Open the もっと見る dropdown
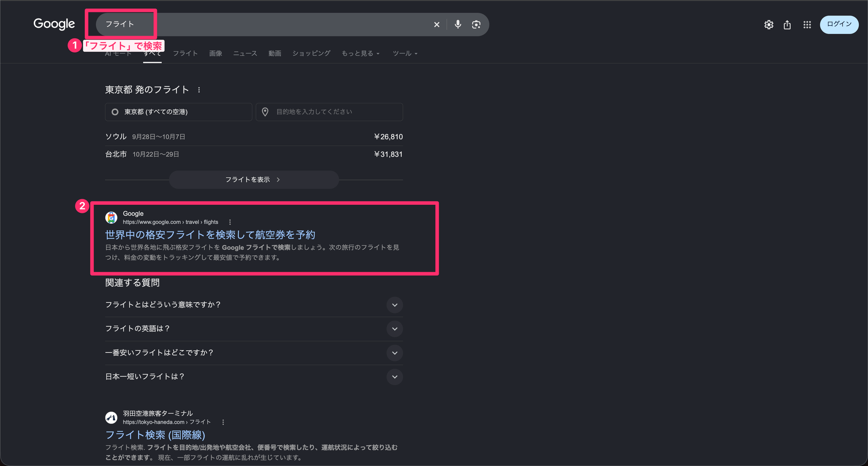The image size is (868, 466). coord(361,53)
